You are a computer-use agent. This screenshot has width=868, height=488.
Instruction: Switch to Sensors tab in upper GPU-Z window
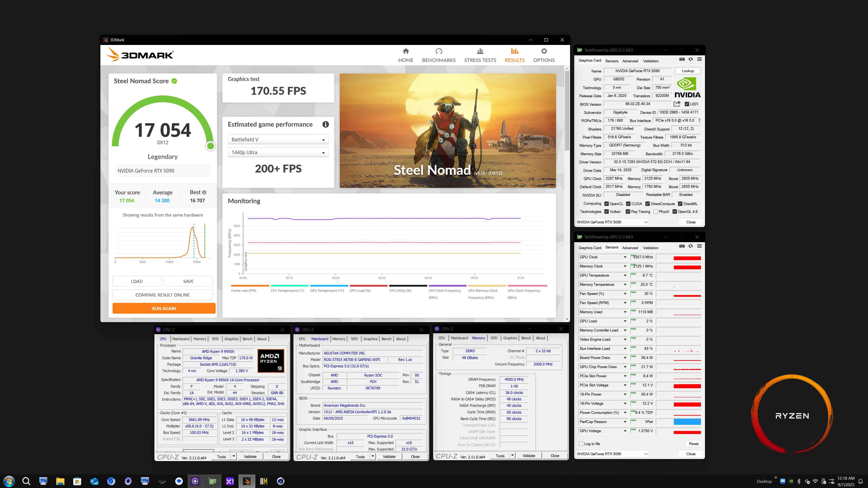pyautogui.click(x=612, y=61)
